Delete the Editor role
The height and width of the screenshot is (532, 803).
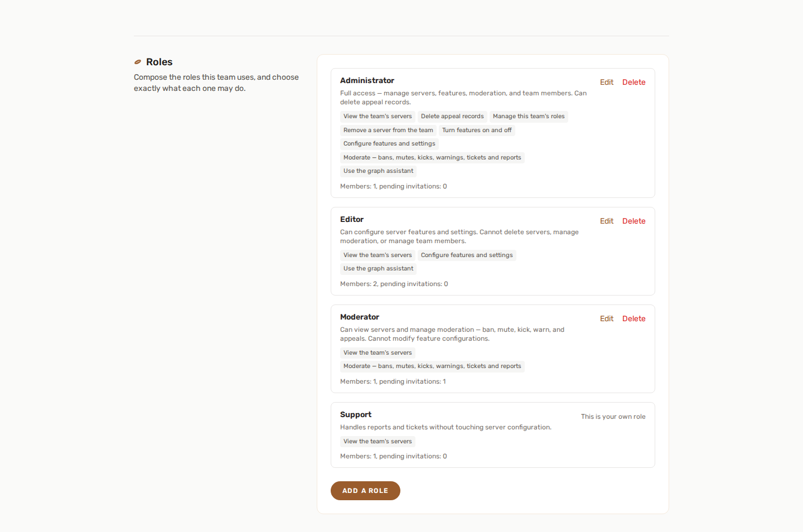point(634,221)
